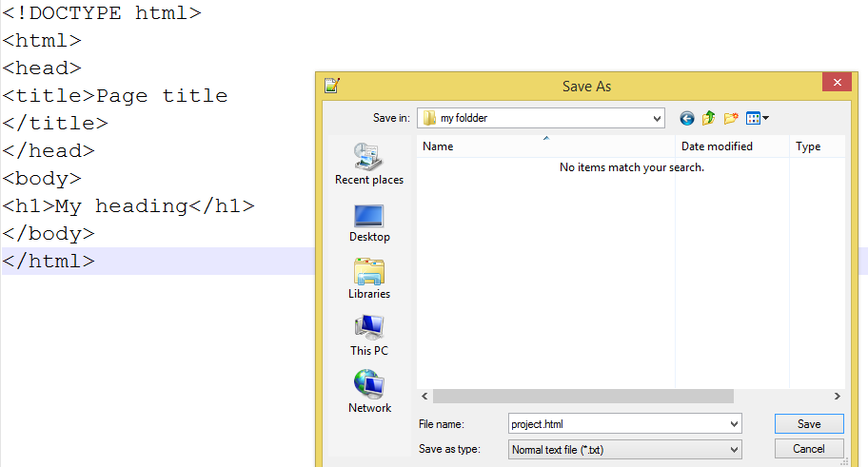Go up one folder level

pyautogui.click(x=709, y=118)
